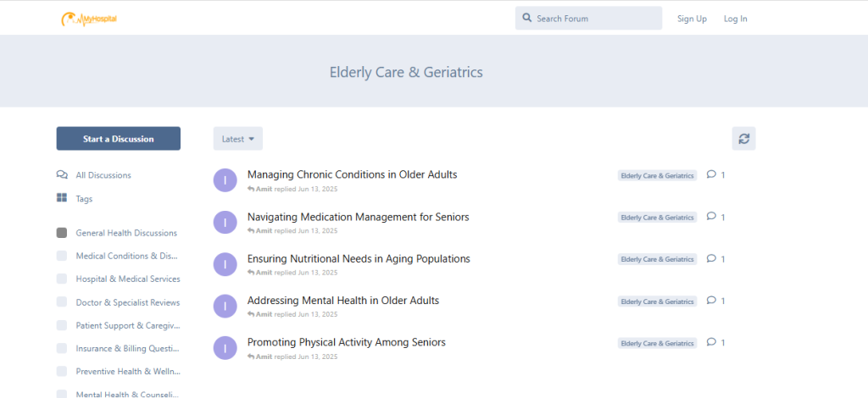The image size is (868, 398).
Task: Click the MyHospital logo
Action: pyautogui.click(x=89, y=19)
